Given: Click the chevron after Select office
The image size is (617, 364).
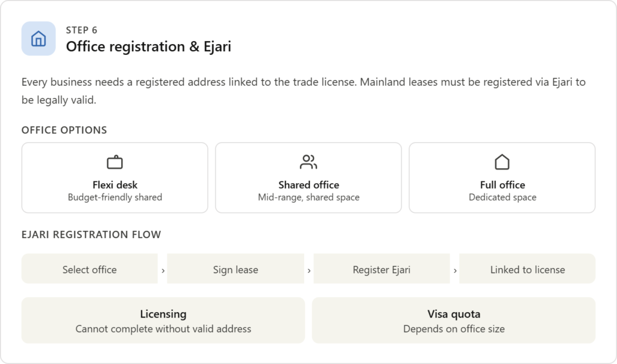Looking at the screenshot, I should tap(163, 271).
